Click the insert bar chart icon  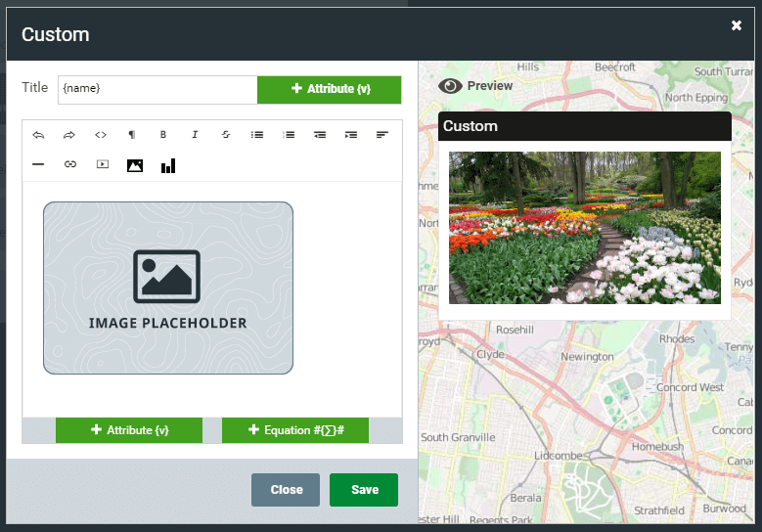click(168, 165)
